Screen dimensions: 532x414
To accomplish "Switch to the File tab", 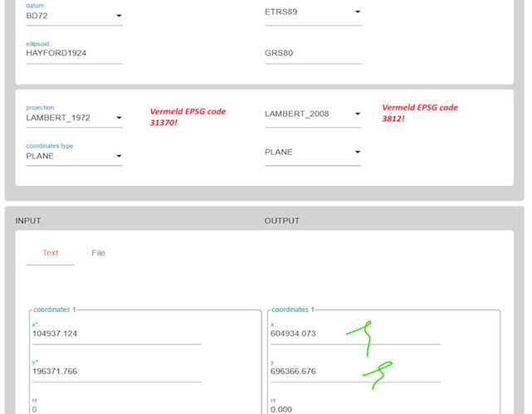I will tap(98, 252).
